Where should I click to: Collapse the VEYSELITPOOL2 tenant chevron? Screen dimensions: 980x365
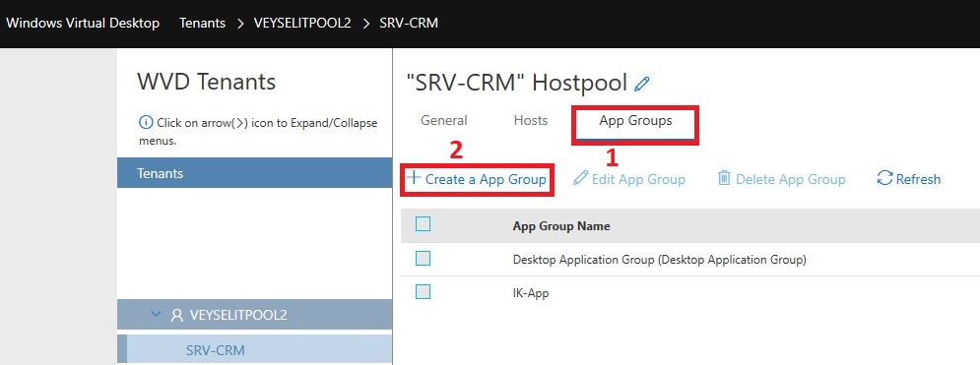[156, 315]
